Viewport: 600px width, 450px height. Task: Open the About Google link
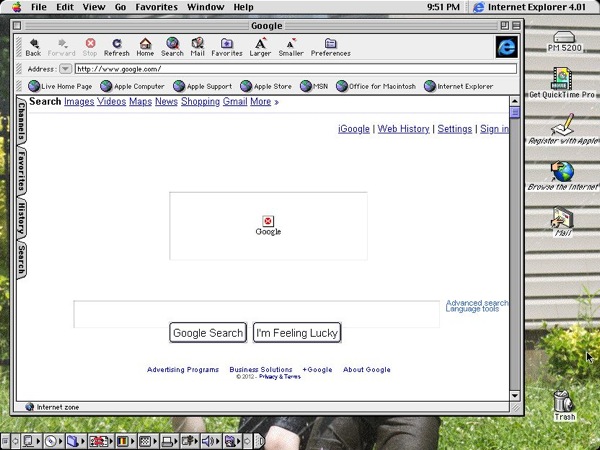[x=367, y=370]
